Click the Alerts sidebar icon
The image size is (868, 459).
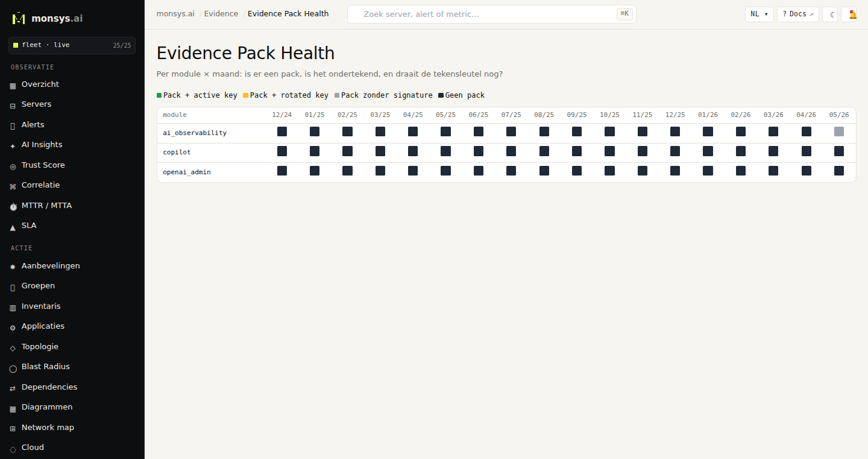click(13, 125)
